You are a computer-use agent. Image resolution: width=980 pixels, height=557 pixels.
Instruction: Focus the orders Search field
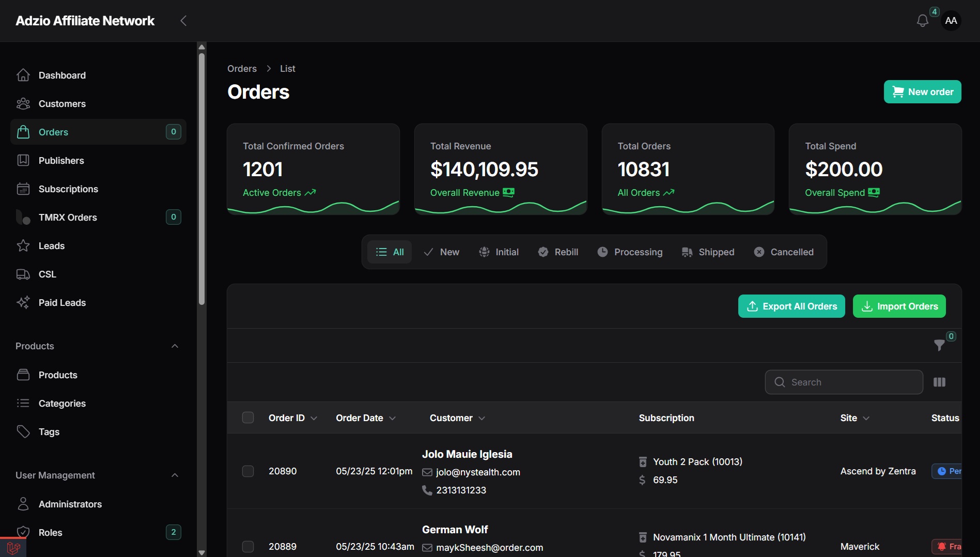point(844,382)
